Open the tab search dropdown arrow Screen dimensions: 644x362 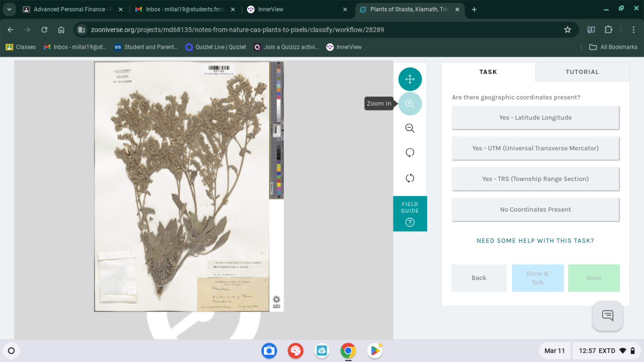click(10, 10)
